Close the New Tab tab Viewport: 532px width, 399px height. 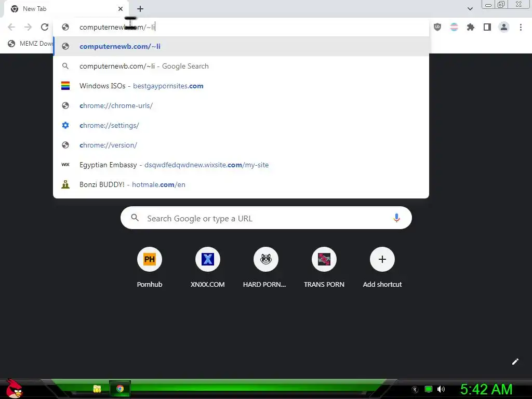(121, 9)
